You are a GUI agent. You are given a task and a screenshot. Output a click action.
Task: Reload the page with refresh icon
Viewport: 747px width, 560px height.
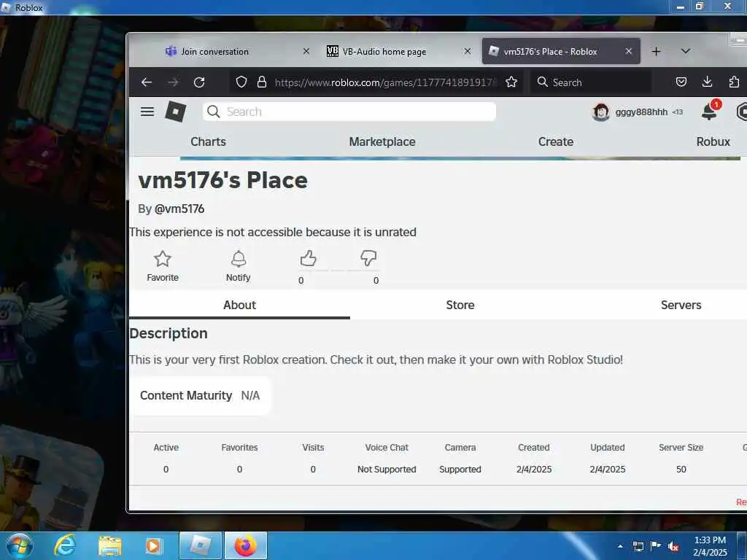[x=199, y=82]
